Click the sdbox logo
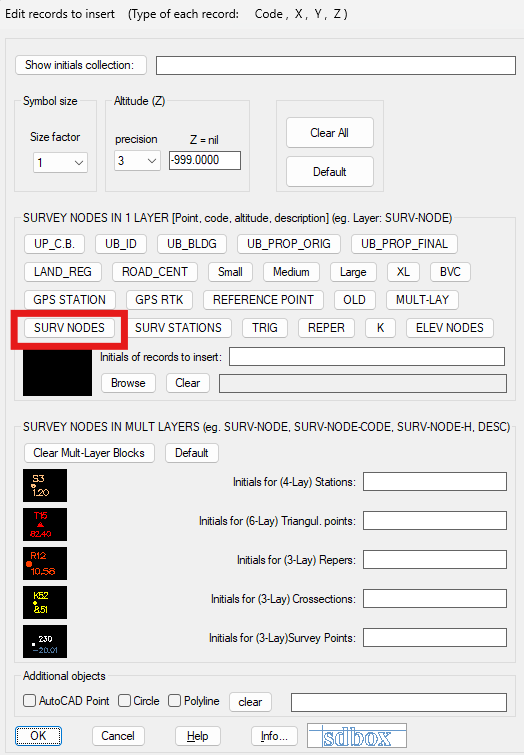 [357, 736]
